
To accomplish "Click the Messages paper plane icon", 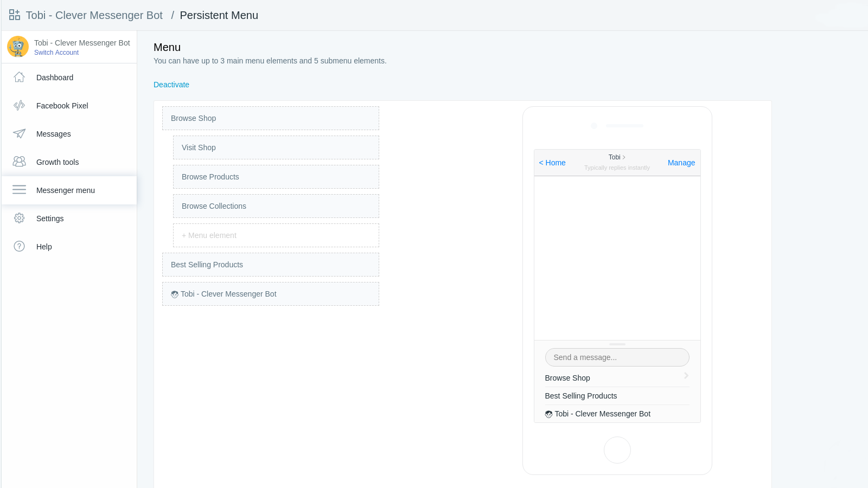I will 19,133.
